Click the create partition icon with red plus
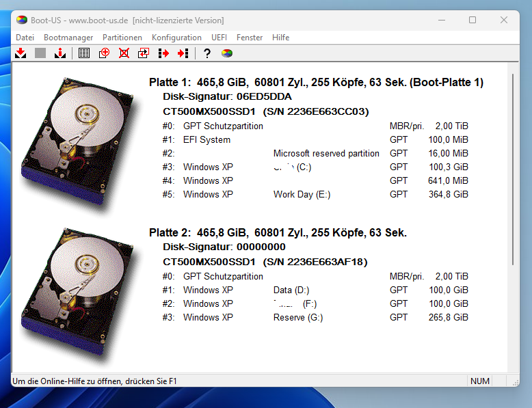 [x=104, y=53]
